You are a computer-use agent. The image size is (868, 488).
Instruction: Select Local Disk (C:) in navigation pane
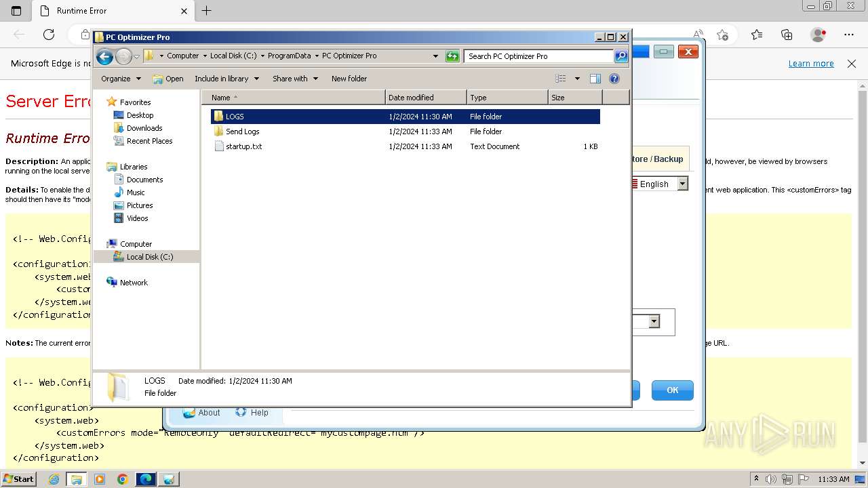coord(146,257)
